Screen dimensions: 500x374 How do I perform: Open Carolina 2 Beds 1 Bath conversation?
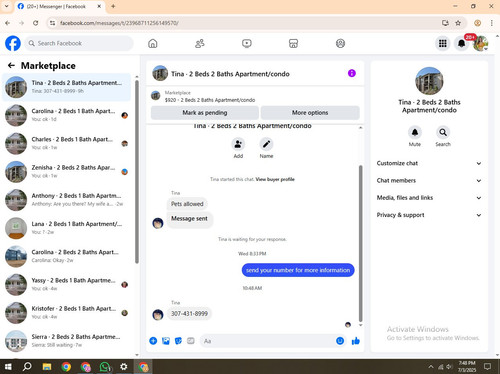(x=66, y=115)
